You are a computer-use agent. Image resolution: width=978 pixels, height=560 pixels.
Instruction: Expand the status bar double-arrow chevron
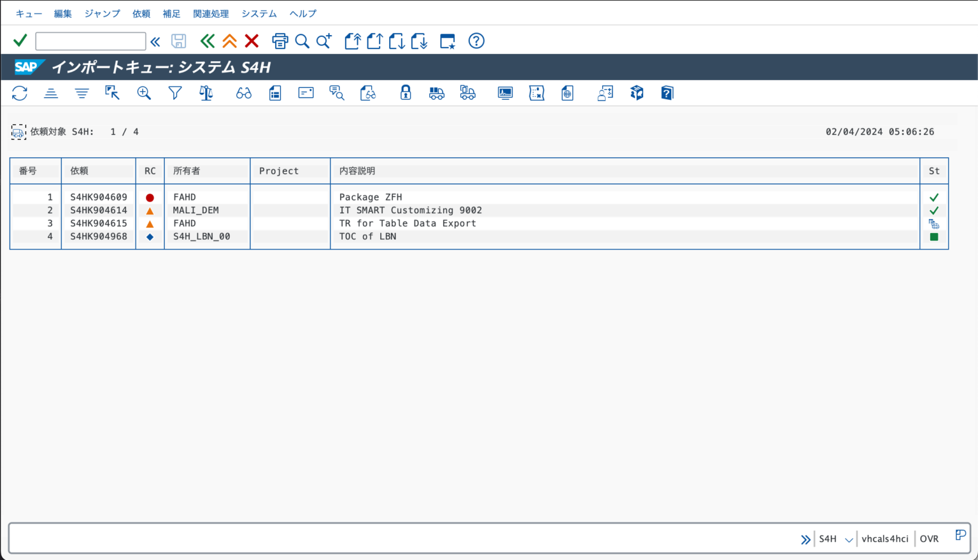click(805, 538)
